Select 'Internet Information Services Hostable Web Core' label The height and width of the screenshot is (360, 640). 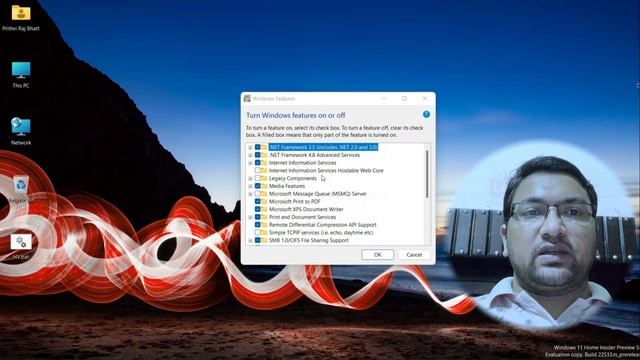[326, 170]
